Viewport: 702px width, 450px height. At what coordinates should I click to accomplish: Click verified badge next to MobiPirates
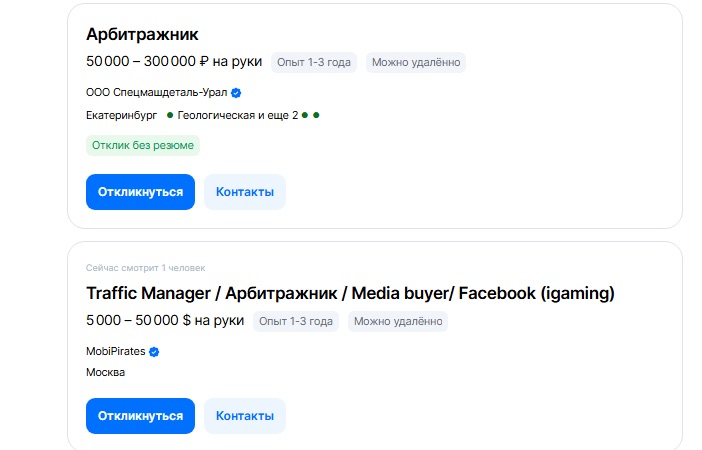pos(154,352)
